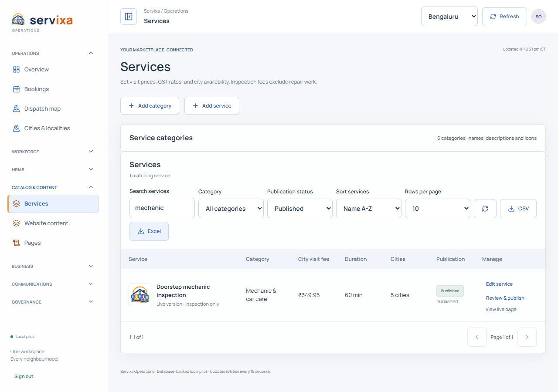Open the Publication status dropdown
The width and height of the screenshot is (558, 392).
click(x=300, y=209)
